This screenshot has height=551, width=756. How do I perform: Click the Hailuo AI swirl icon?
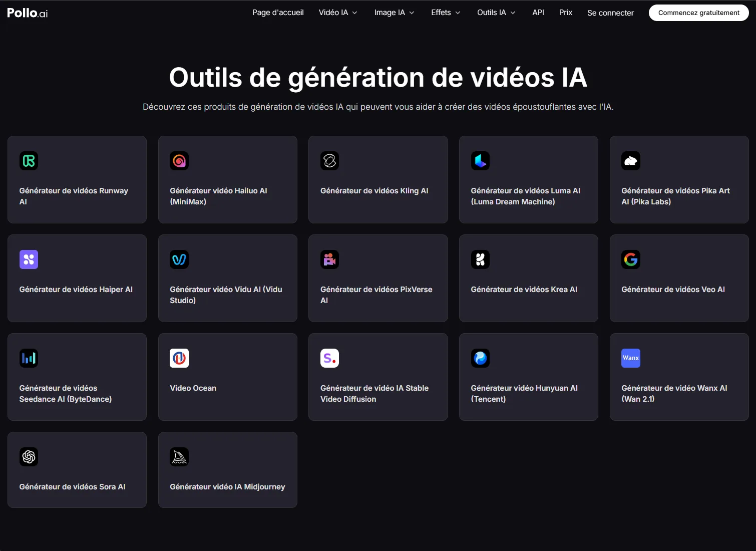coord(179,161)
